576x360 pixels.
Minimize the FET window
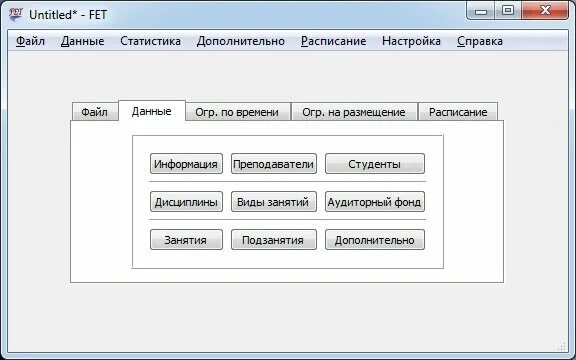click(x=480, y=11)
